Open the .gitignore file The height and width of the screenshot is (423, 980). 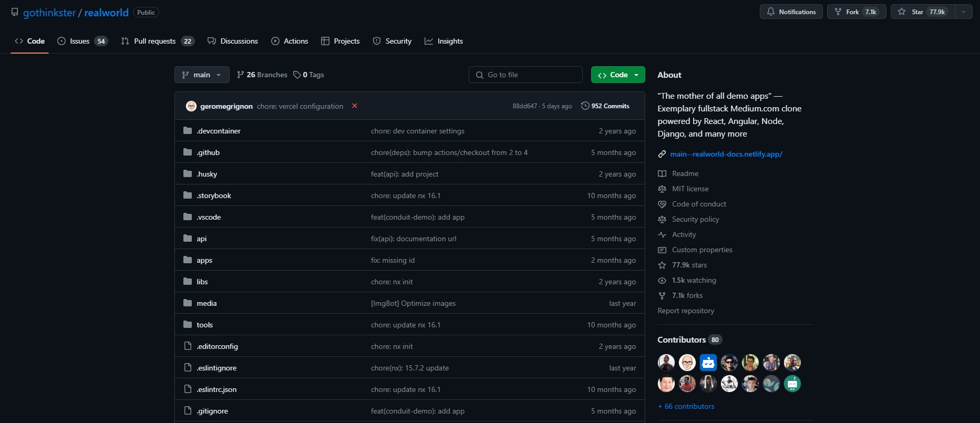click(212, 411)
